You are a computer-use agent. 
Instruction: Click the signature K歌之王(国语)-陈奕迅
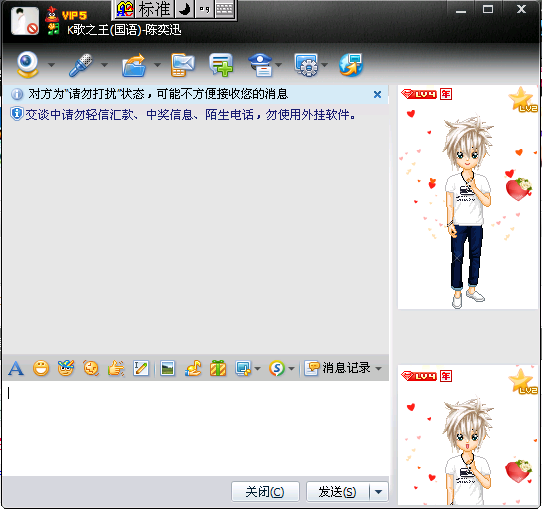coord(124,30)
